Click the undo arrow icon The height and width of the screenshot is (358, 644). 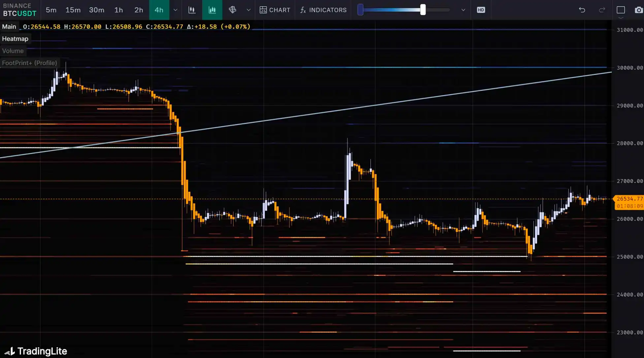coord(582,10)
